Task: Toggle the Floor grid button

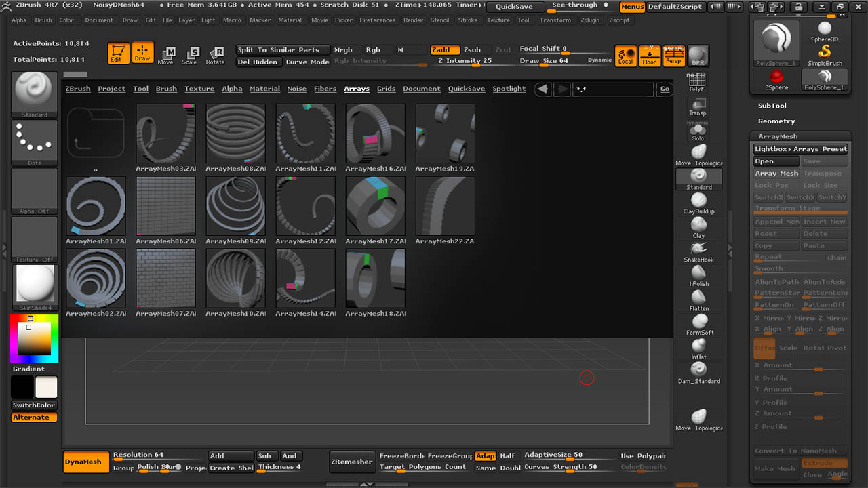Action: [650, 56]
